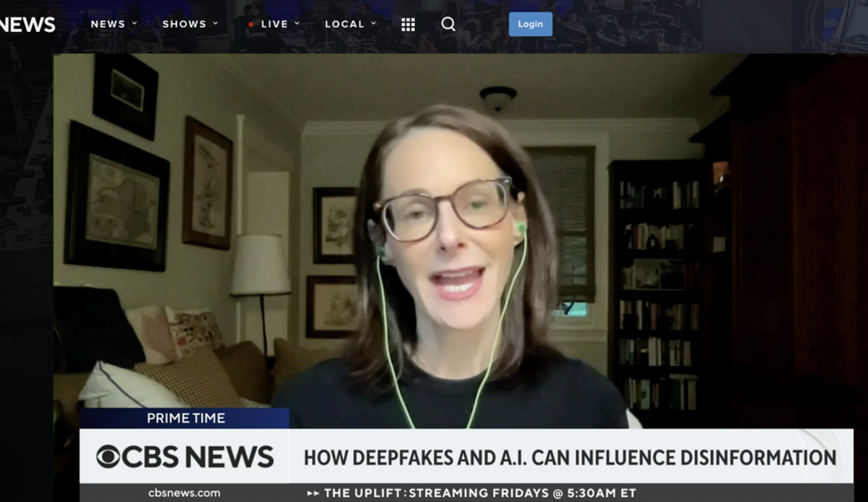
Task: Click the CBS eye logo in lower-third
Action: [x=108, y=457]
